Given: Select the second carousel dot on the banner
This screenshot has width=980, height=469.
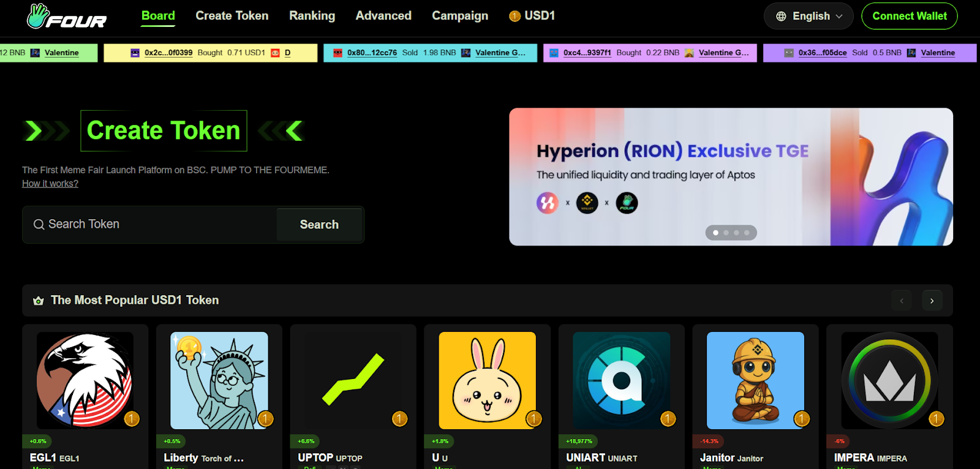Looking at the screenshot, I should (726, 233).
